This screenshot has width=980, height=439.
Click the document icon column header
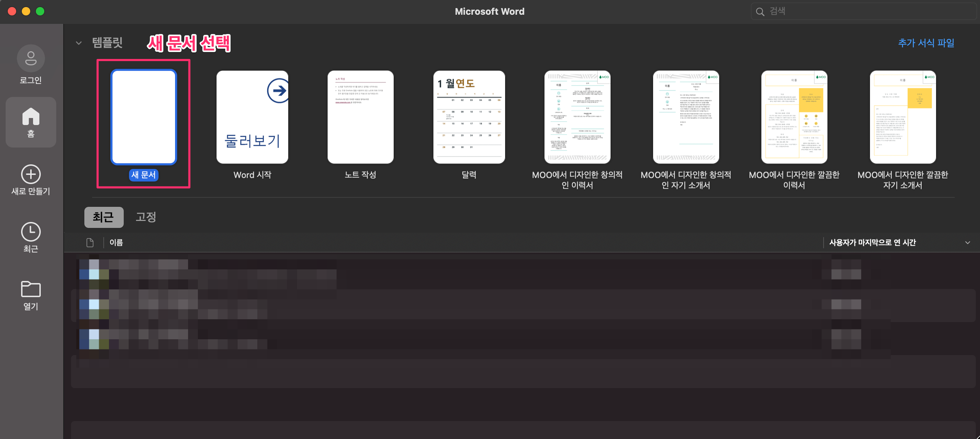[x=90, y=242]
